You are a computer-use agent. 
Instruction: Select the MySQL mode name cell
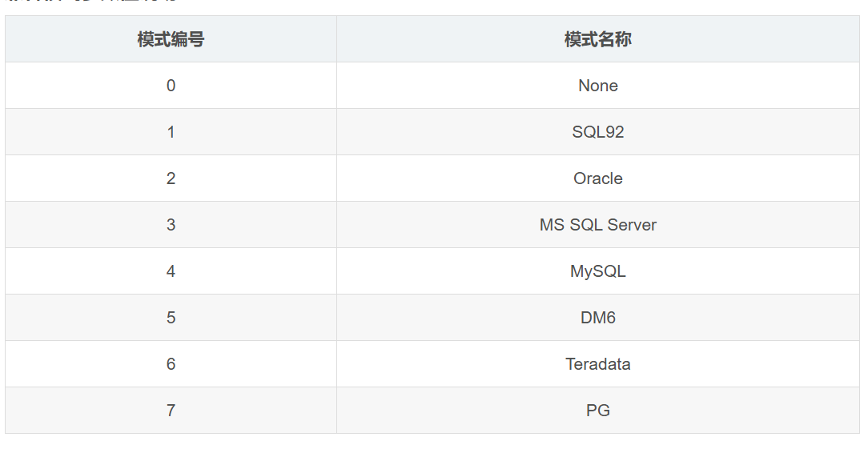coord(598,271)
